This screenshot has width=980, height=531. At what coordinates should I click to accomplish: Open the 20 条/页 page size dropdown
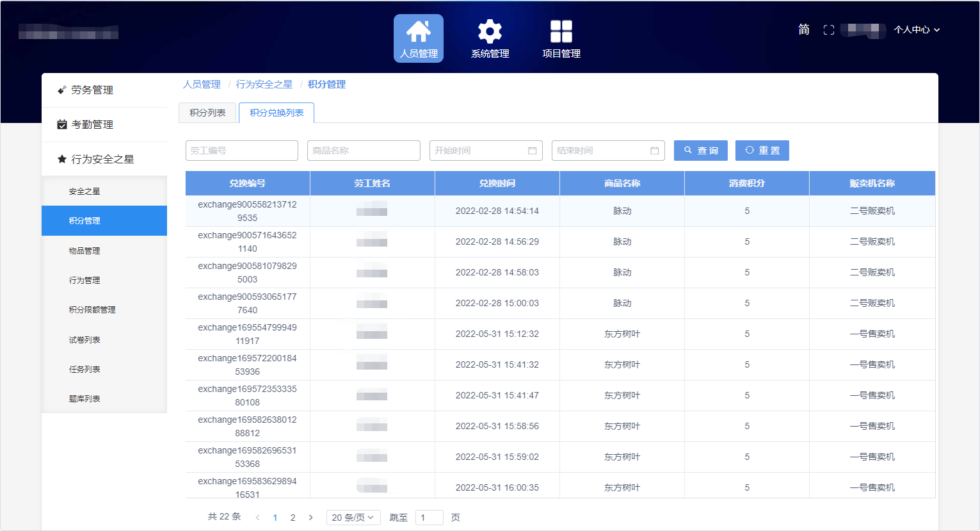[353, 518]
